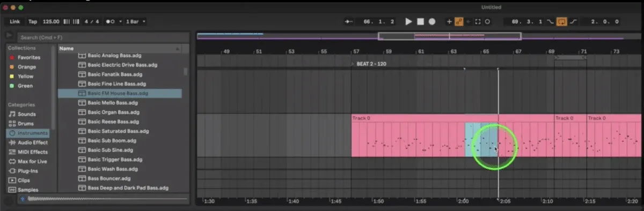Open the Sounds category
This screenshot has width=644, height=211.
tap(23, 114)
